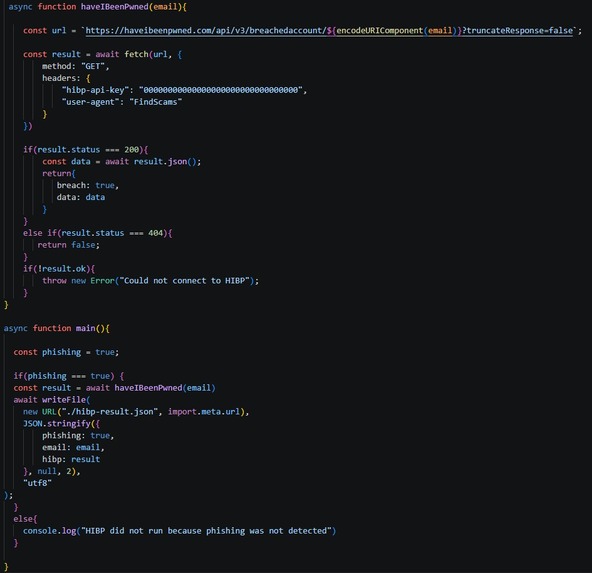Click the headers property key
The width and height of the screenshot is (592, 573).
pos(59,78)
